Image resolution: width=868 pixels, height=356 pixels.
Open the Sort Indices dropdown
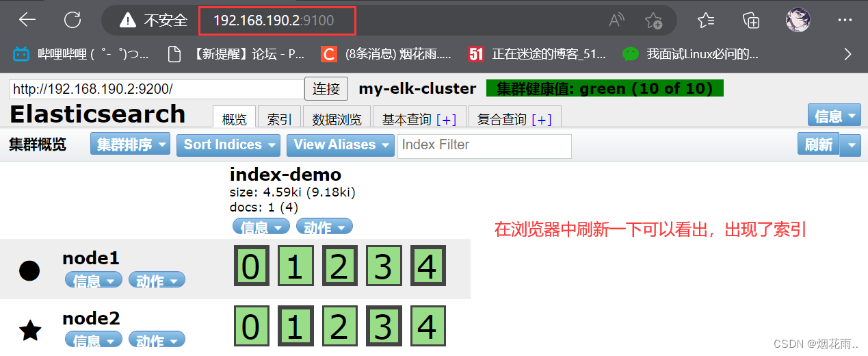click(x=228, y=144)
